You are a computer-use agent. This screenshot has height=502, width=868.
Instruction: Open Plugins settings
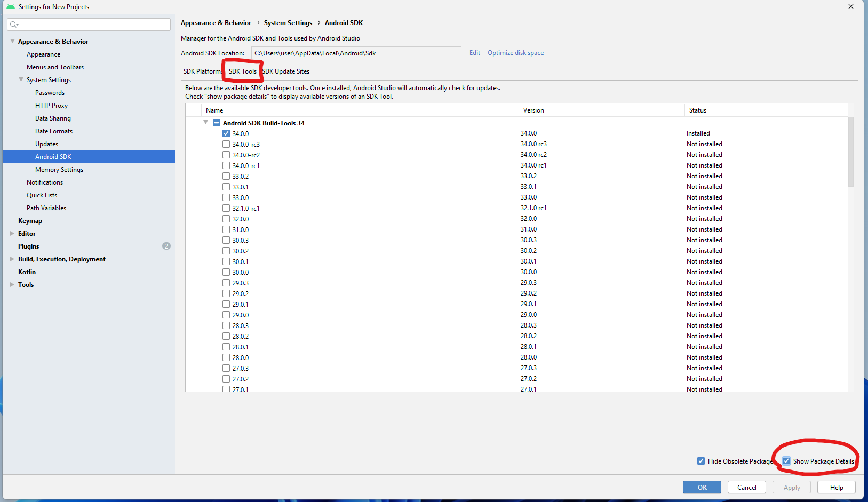pyautogui.click(x=28, y=246)
